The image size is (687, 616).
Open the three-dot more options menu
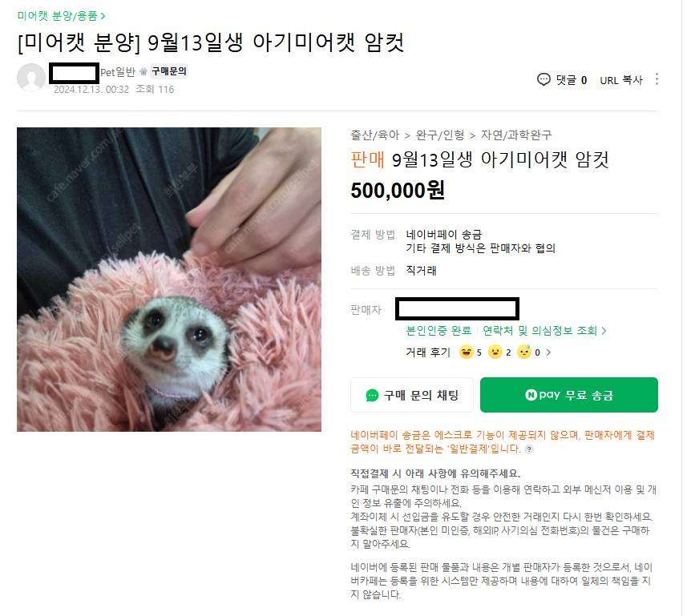657,79
